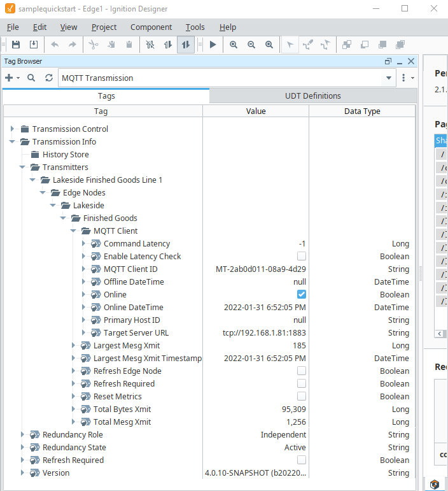Open the Help menu
448x491 pixels.
coord(228,27)
